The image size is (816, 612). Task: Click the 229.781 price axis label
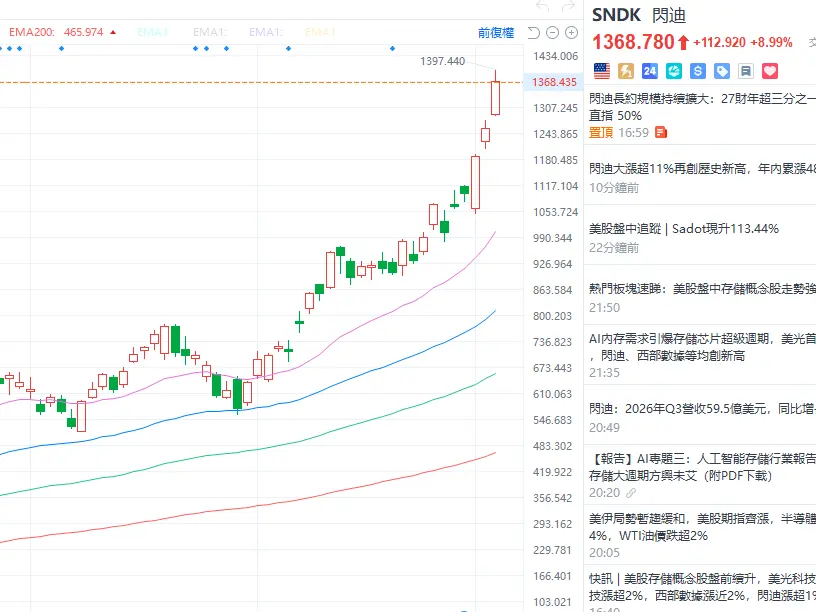[x=552, y=550]
